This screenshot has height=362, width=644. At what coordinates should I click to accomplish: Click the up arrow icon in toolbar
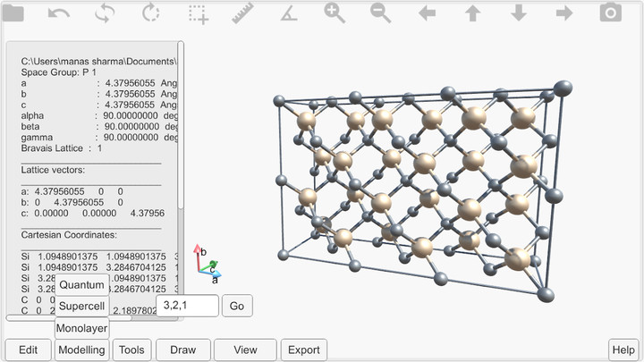[472, 13]
